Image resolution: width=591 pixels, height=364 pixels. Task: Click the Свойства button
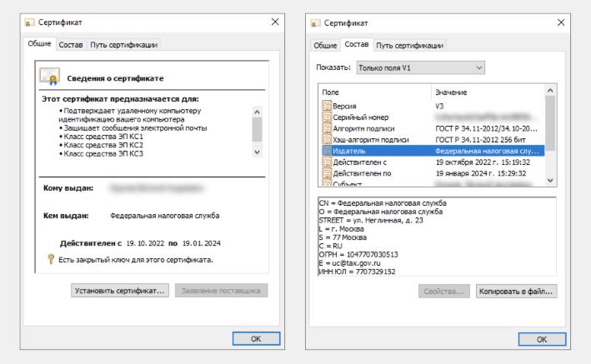(444, 292)
